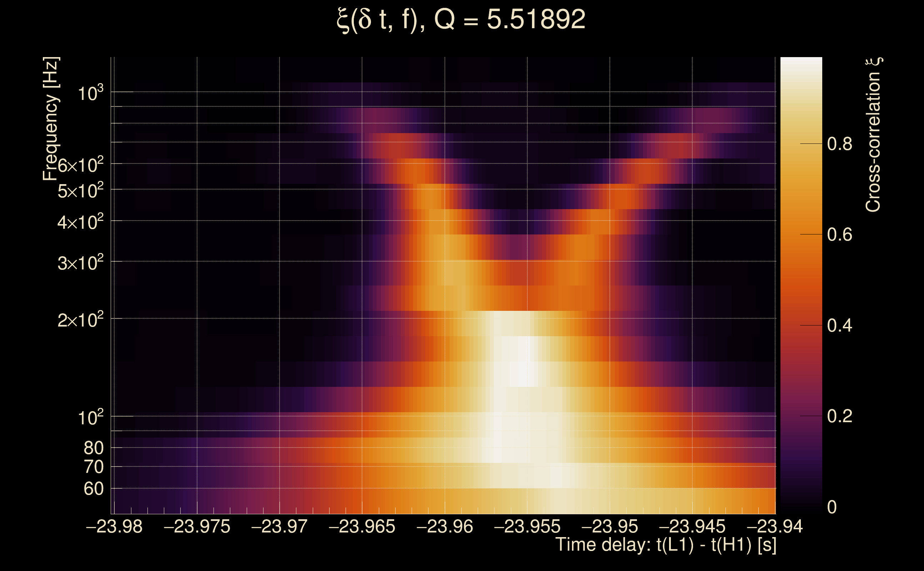924x571 pixels.
Task: Click the 0.6 tick label on colorbar
Action: pos(840,234)
